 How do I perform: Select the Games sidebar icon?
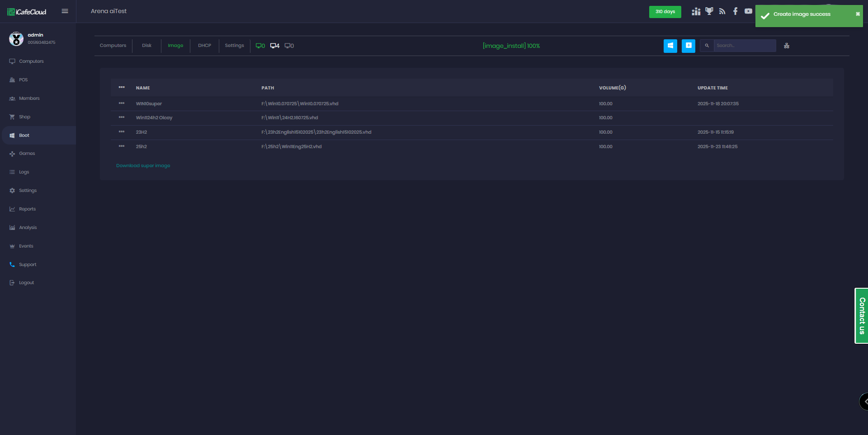12,153
